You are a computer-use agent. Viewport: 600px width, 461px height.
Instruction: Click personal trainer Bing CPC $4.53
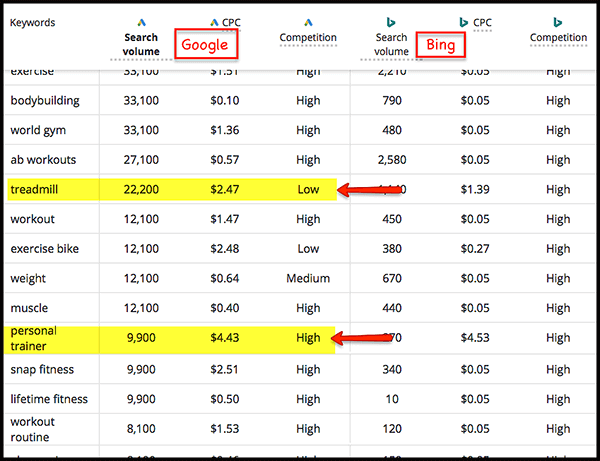point(475,338)
